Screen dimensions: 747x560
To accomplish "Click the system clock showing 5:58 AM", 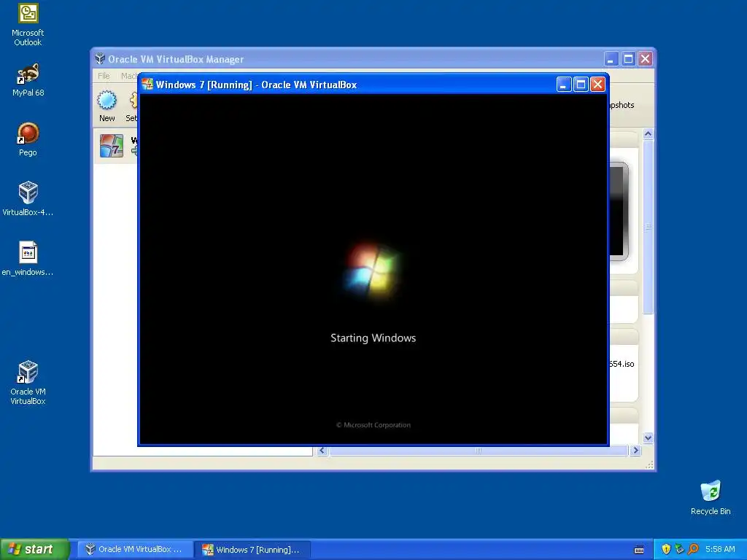I will pyautogui.click(x=720, y=549).
